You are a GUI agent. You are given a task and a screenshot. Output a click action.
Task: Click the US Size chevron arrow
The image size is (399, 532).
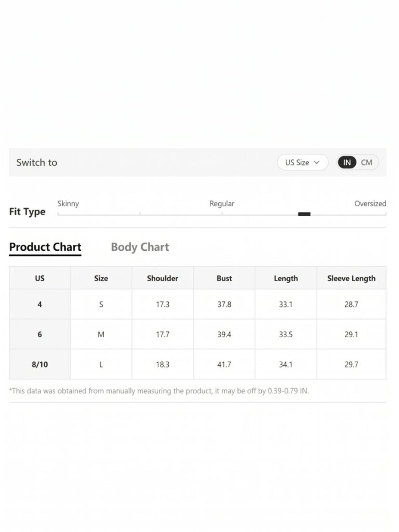click(317, 162)
